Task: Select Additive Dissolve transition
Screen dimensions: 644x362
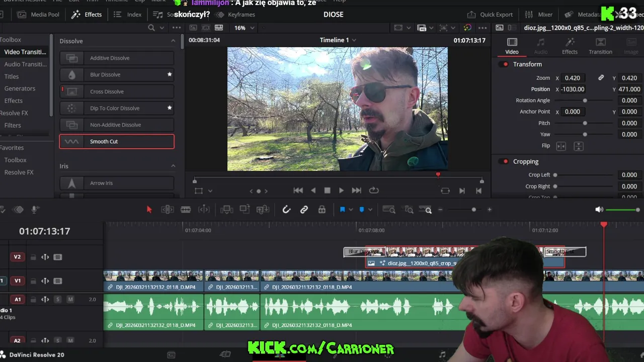Action: point(117,58)
